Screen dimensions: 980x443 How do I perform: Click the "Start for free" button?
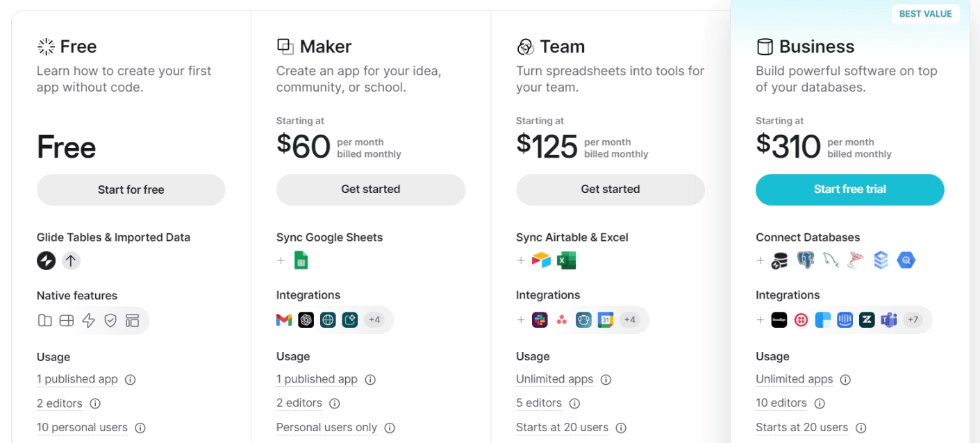(x=131, y=190)
